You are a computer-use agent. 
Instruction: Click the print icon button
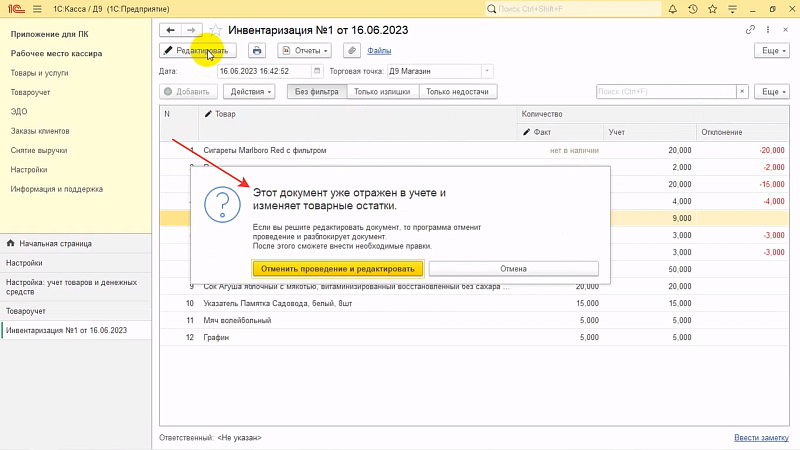257,50
